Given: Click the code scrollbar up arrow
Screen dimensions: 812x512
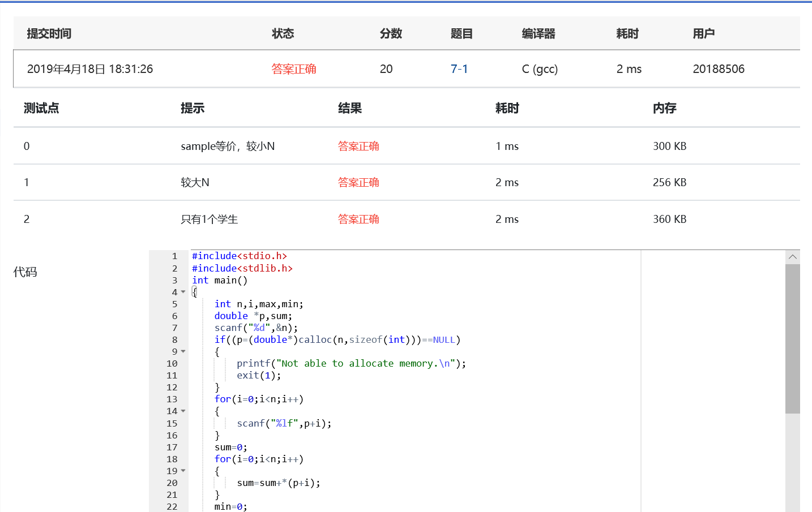Looking at the screenshot, I should click(793, 257).
